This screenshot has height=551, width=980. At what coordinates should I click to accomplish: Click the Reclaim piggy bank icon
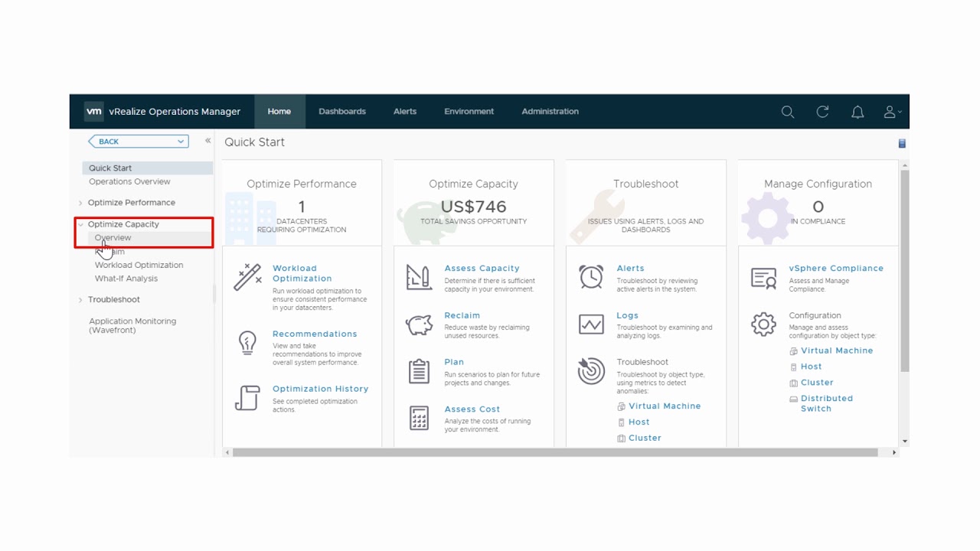(x=419, y=324)
